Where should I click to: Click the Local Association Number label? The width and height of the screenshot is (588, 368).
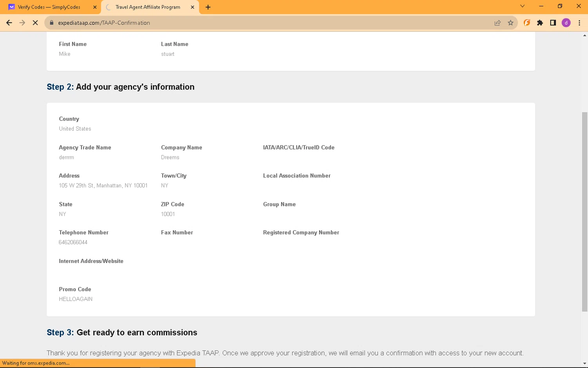297,176
